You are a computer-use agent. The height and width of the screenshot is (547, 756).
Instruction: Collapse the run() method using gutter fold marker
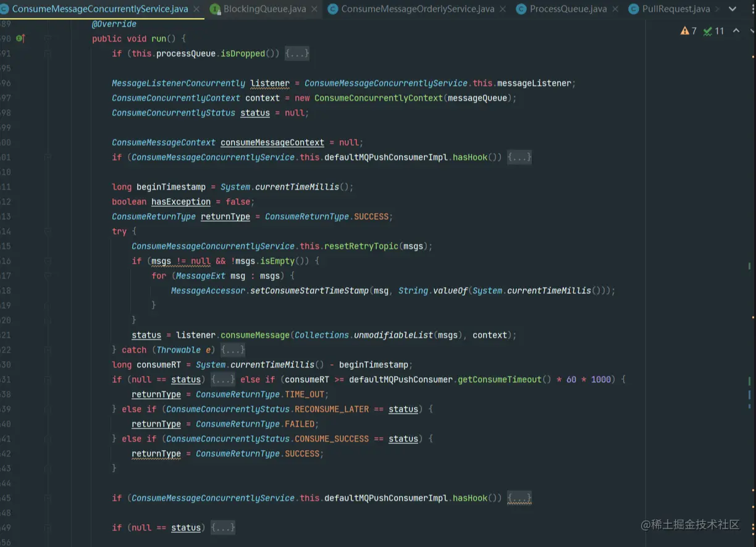click(x=48, y=39)
